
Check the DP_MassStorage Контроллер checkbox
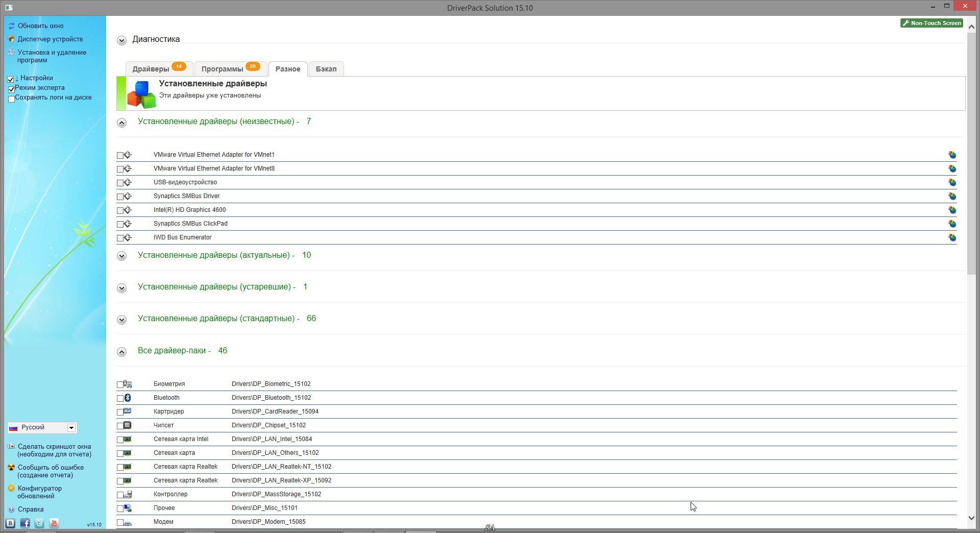coord(120,495)
